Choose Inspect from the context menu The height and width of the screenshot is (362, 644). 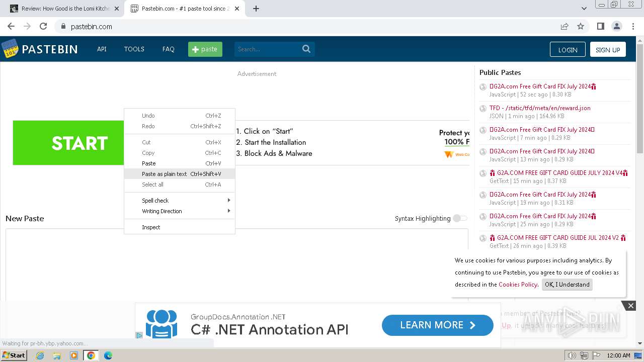[x=180, y=227]
